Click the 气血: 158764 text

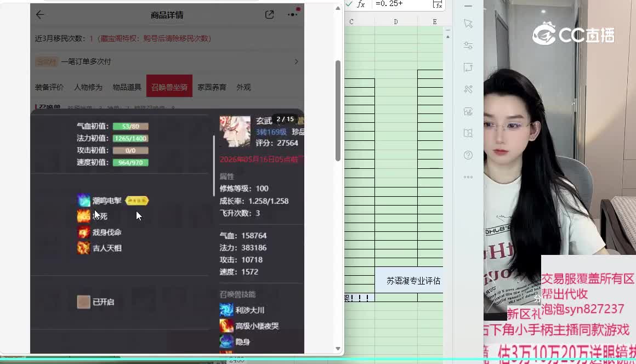[x=243, y=236]
